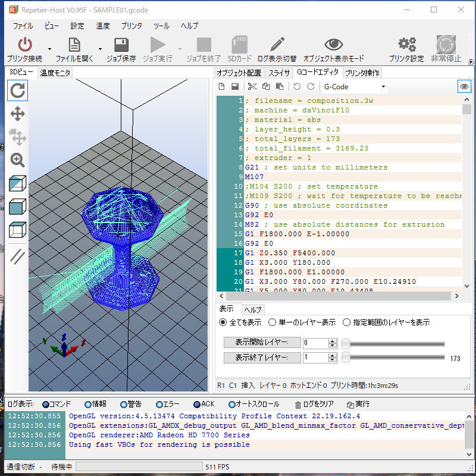Switch to 温度モニタ tab
This screenshot has height=476, width=476.
click(55, 73)
